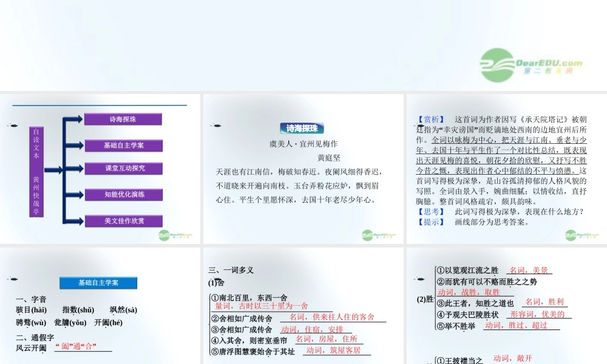Click the heading 二、通假字
Screen dimensions: 607x364
point(35,338)
